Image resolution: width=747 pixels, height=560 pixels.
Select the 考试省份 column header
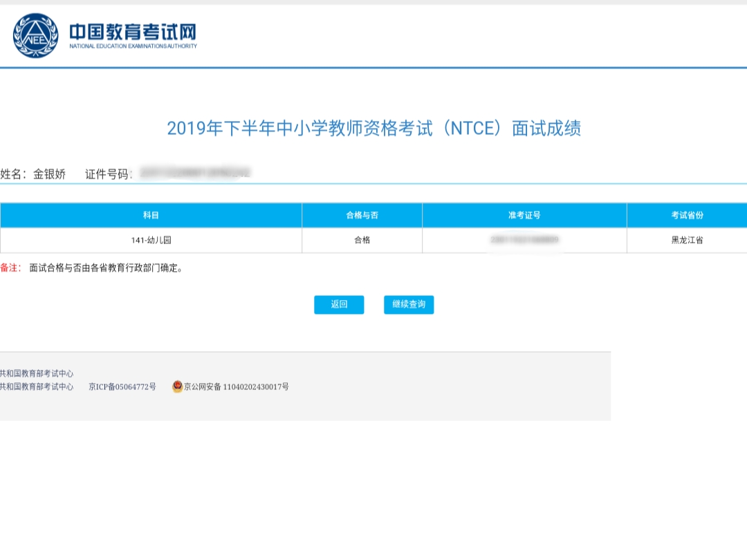coord(686,216)
